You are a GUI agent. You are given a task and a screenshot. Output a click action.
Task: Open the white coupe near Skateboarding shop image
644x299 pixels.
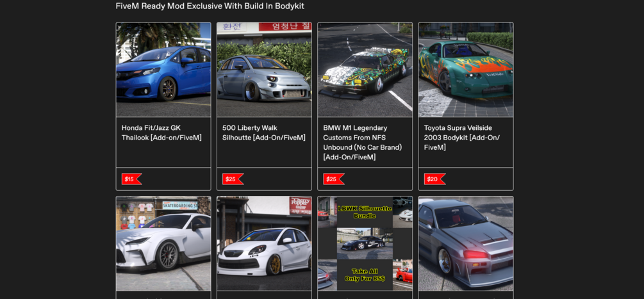[163, 244]
